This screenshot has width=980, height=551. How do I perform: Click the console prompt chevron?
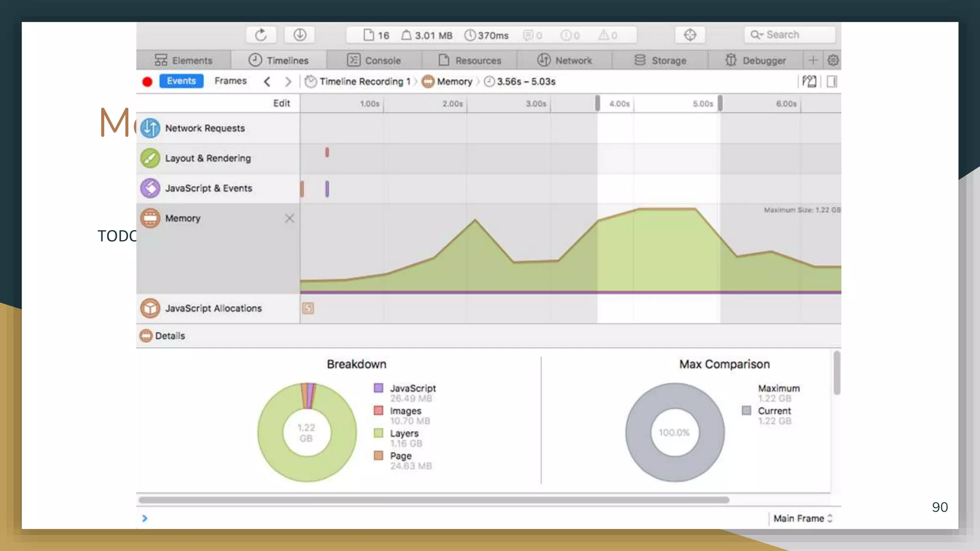point(145,518)
